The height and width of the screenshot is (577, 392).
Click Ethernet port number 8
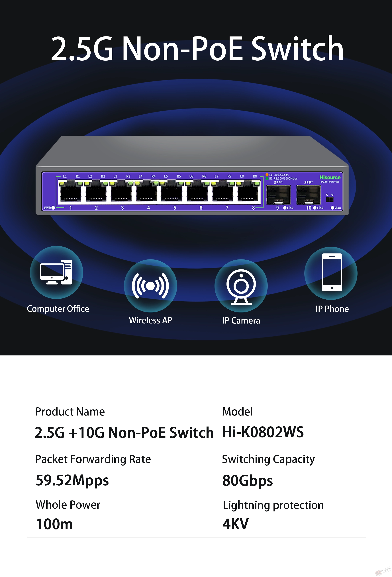pos(249,192)
